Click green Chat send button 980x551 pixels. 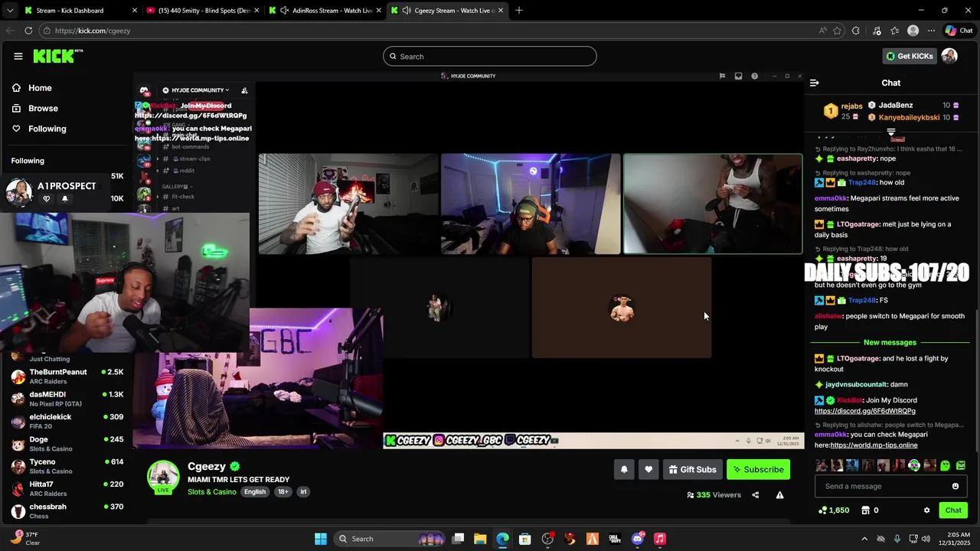(953, 510)
